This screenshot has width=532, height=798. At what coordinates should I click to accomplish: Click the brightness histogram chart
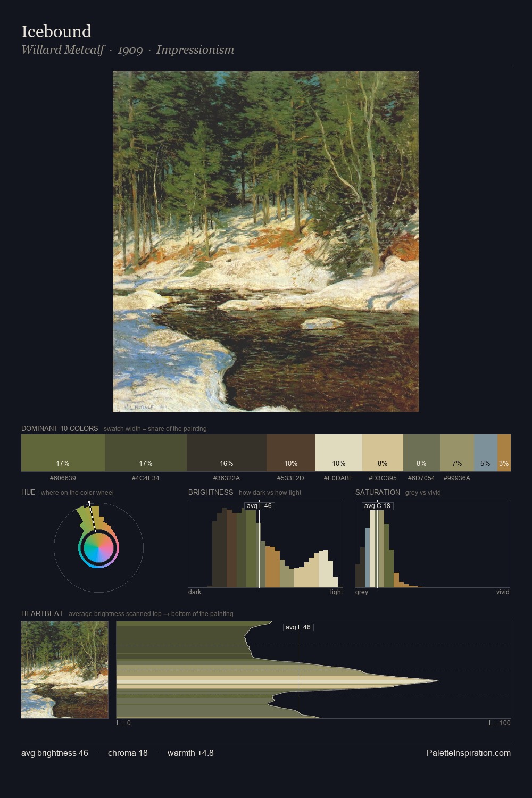(x=265, y=544)
